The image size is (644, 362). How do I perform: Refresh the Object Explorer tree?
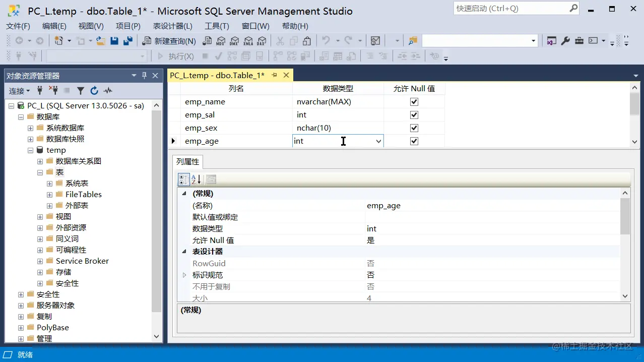tap(94, 91)
